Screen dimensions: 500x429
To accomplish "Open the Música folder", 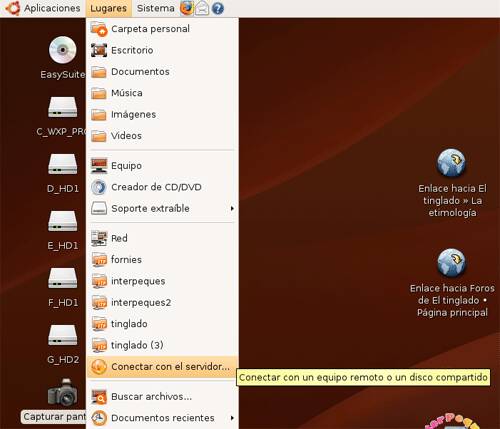I will click(162, 93).
